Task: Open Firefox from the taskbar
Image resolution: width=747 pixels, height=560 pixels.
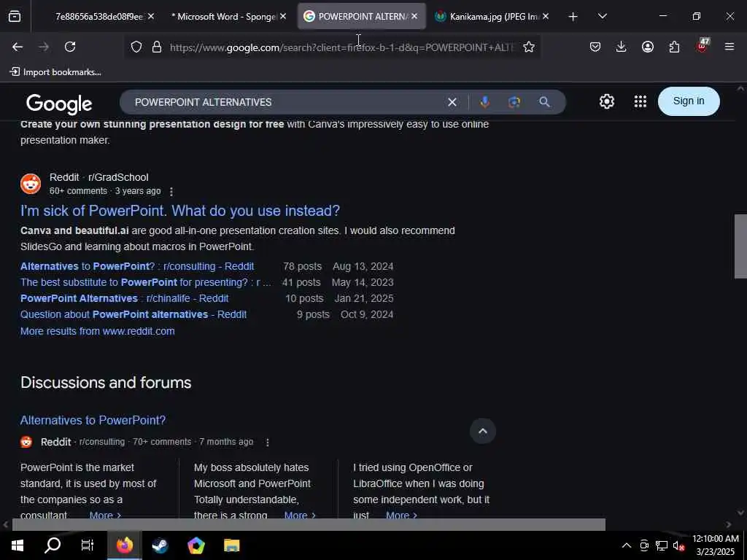Action: point(124,545)
